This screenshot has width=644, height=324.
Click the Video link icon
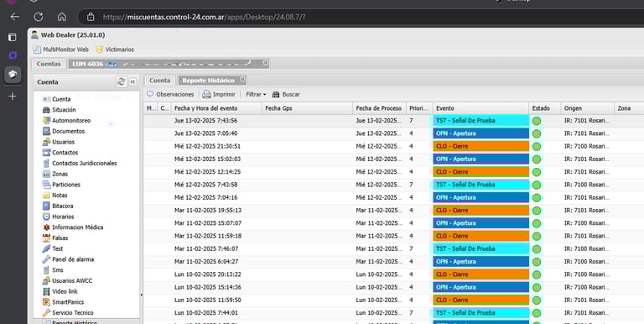tap(46, 291)
